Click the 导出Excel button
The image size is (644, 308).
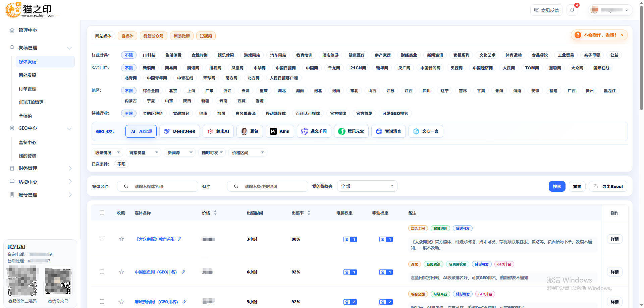(x=608, y=186)
